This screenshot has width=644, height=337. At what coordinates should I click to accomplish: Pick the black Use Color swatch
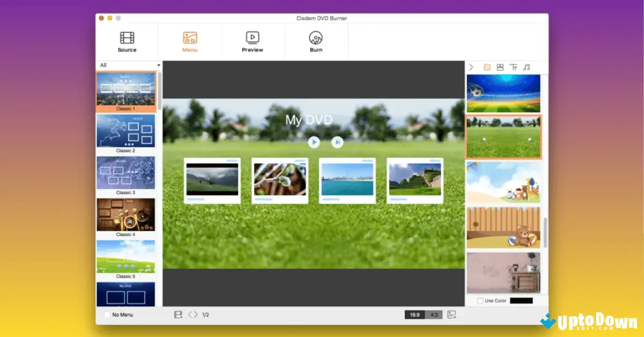click(521, 301)
